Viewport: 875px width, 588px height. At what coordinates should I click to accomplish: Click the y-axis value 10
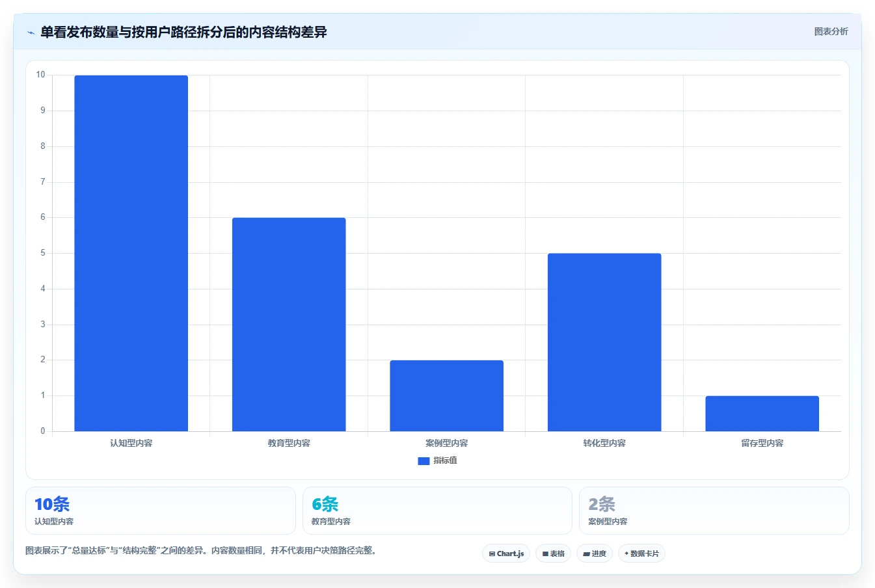coord(40,75)
